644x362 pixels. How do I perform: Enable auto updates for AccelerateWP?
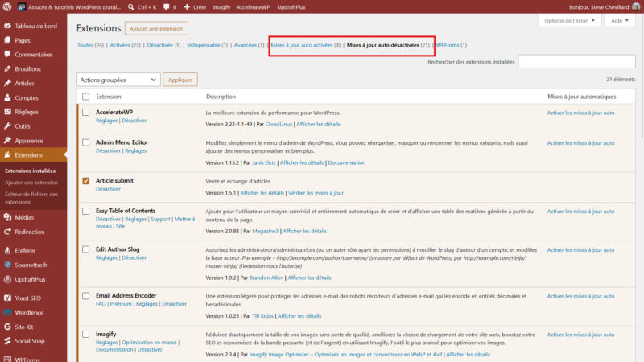(x=580, y=113)
